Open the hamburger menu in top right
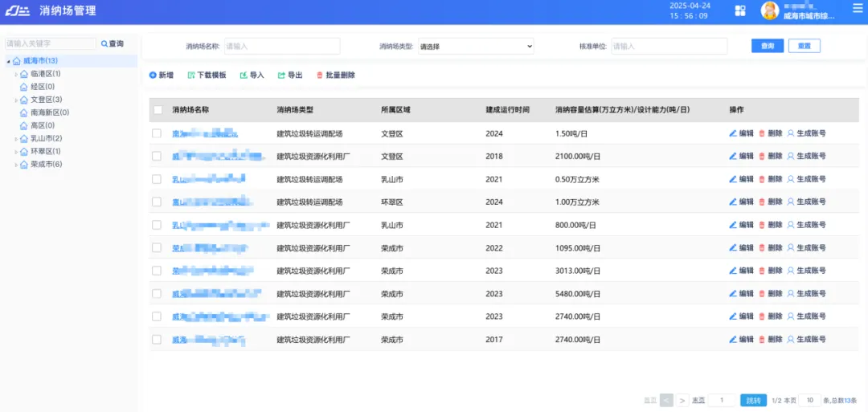 (x=857, y=8)
